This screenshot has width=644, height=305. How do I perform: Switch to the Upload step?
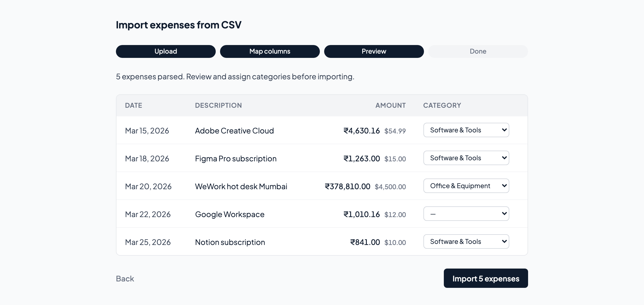pyautogui.click(x=166, y=51)
